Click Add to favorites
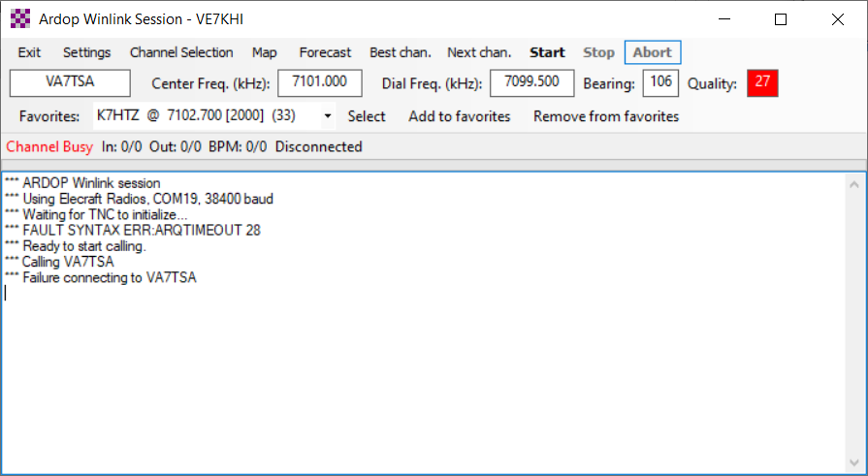 [x=459, y=116]
